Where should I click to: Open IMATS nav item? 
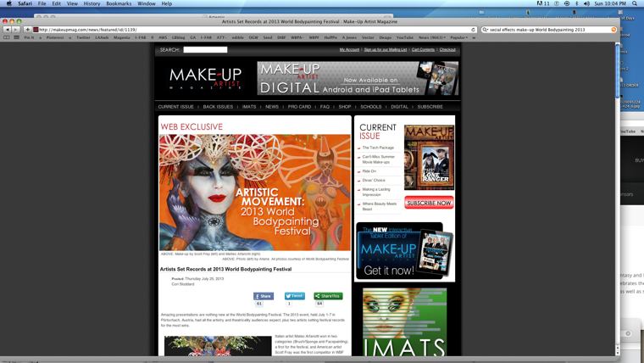(x=249, y=107)
